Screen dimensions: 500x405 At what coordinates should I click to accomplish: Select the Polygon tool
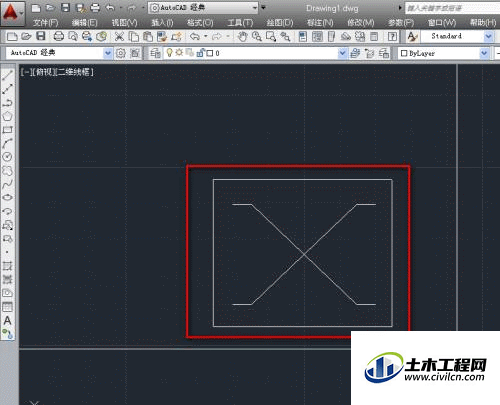click(x=7, y=116)
